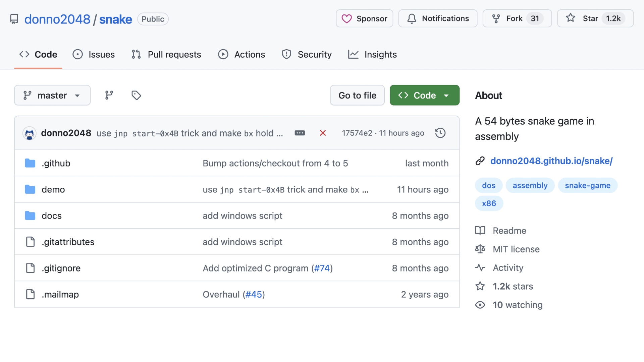The width and height of the screenshot is (644, 362).
Task: Expand the green Code dropdown
Action: click(424, 95)
